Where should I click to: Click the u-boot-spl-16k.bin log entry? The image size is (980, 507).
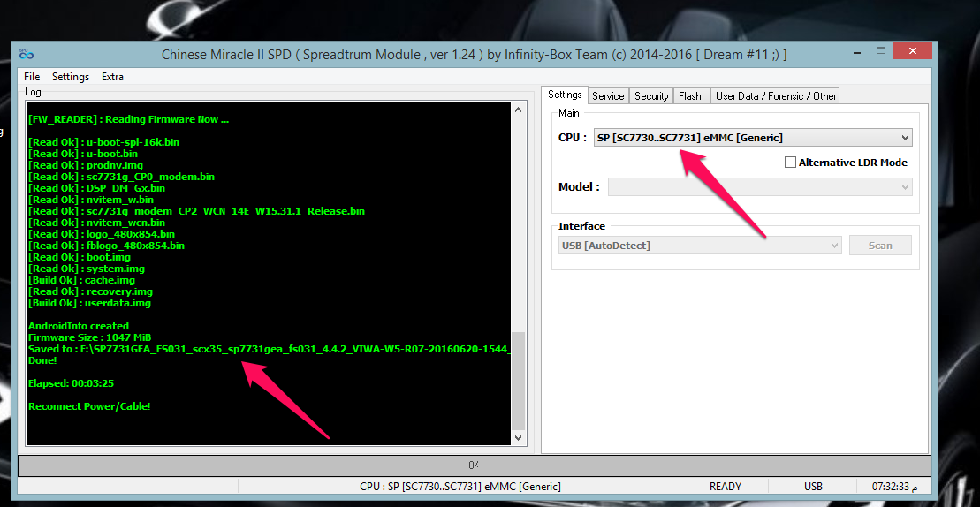(103, 141)
